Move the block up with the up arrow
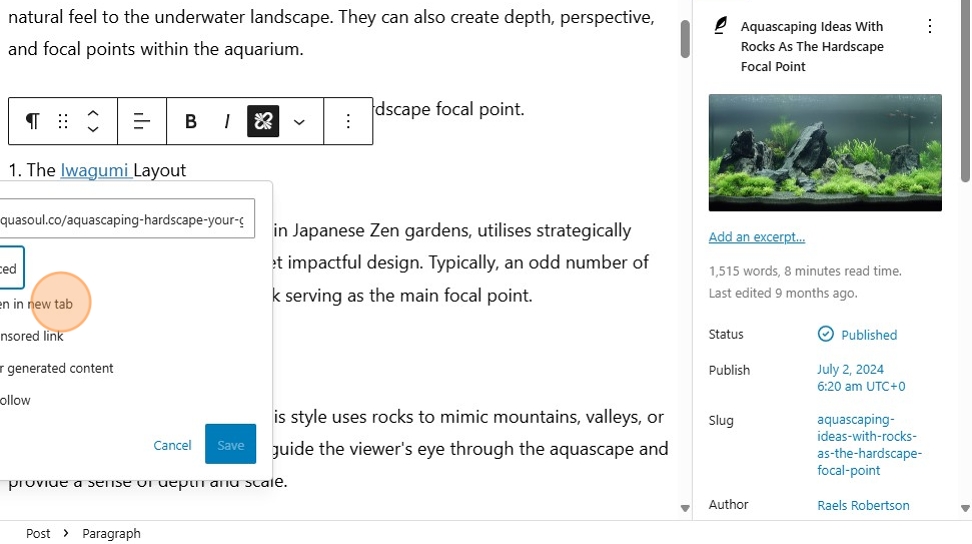Screen dimensions: 972x544 pyautogui.click(x=93, y=113)
